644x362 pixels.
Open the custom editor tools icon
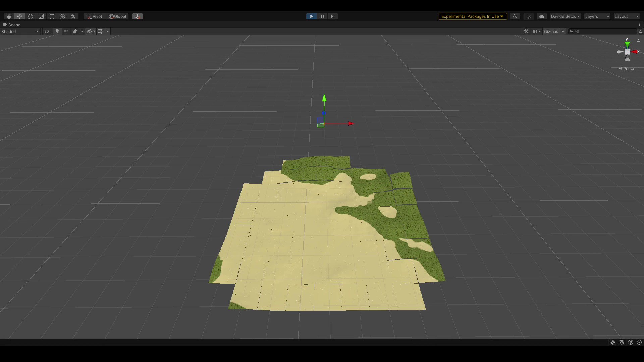[x=73, y=16]
